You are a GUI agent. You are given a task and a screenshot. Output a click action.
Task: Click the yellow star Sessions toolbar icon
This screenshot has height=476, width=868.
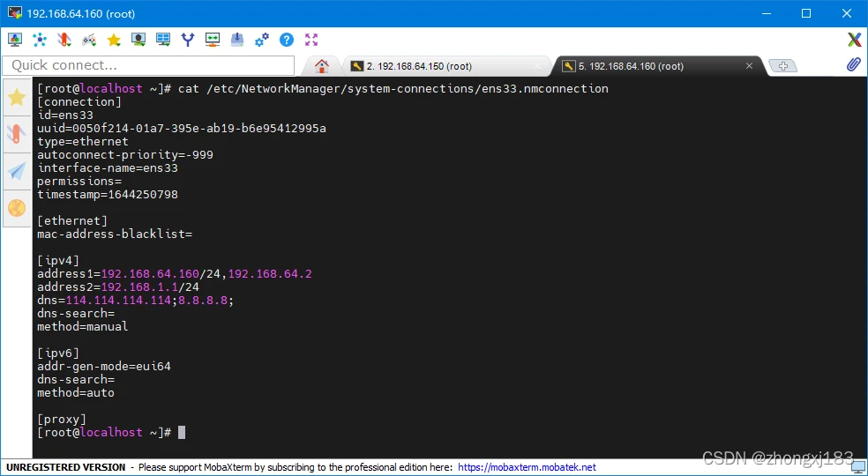114,40
